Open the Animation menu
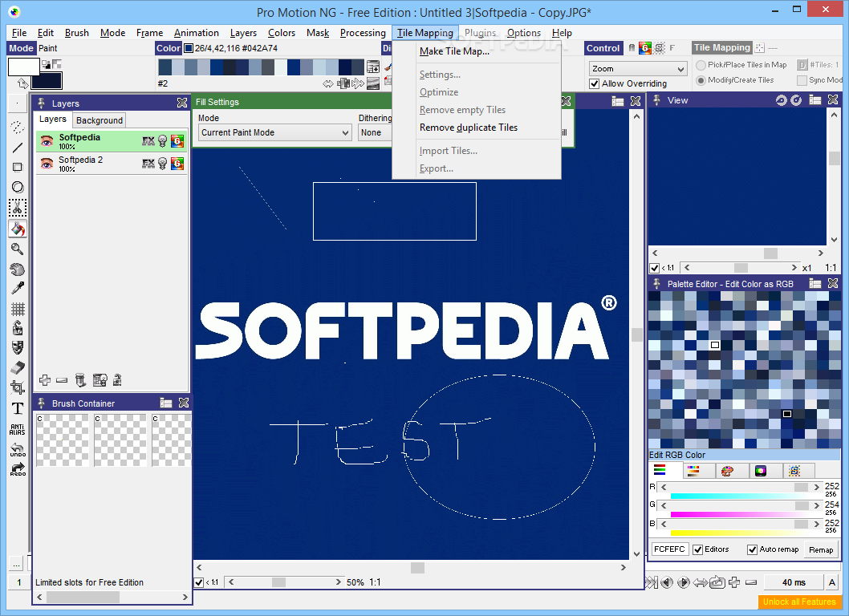849x616 pixels. 196,32
